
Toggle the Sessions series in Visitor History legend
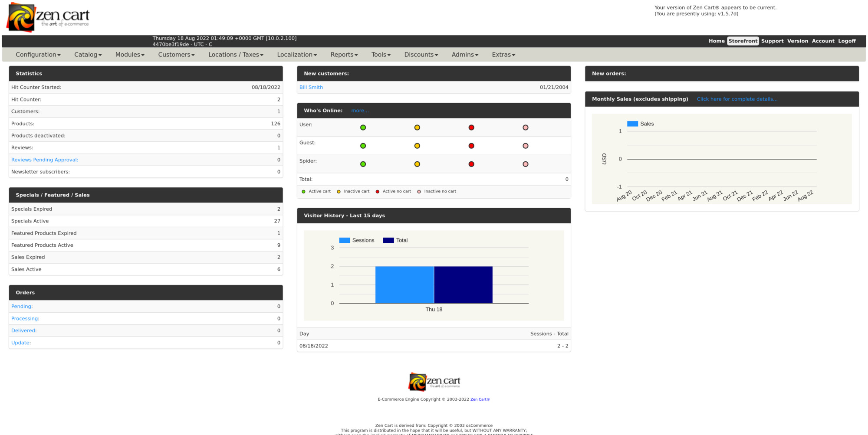[x=357, y=240]
